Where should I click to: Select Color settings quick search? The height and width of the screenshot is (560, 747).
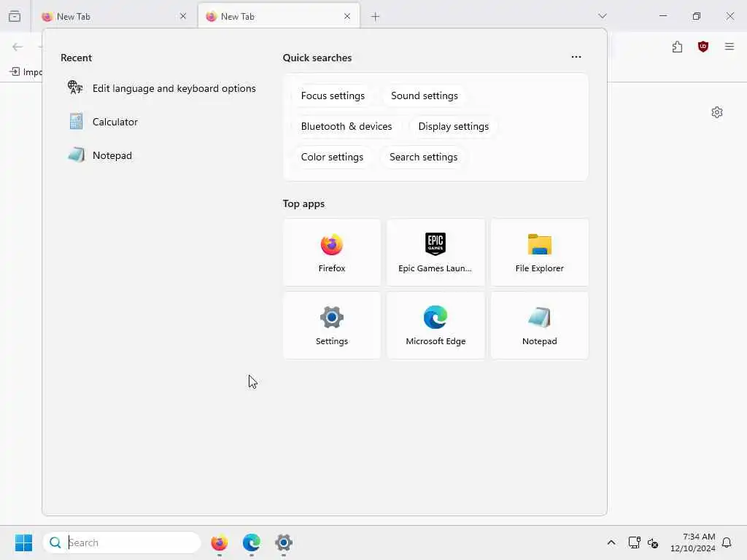click(x=332, y=157)
